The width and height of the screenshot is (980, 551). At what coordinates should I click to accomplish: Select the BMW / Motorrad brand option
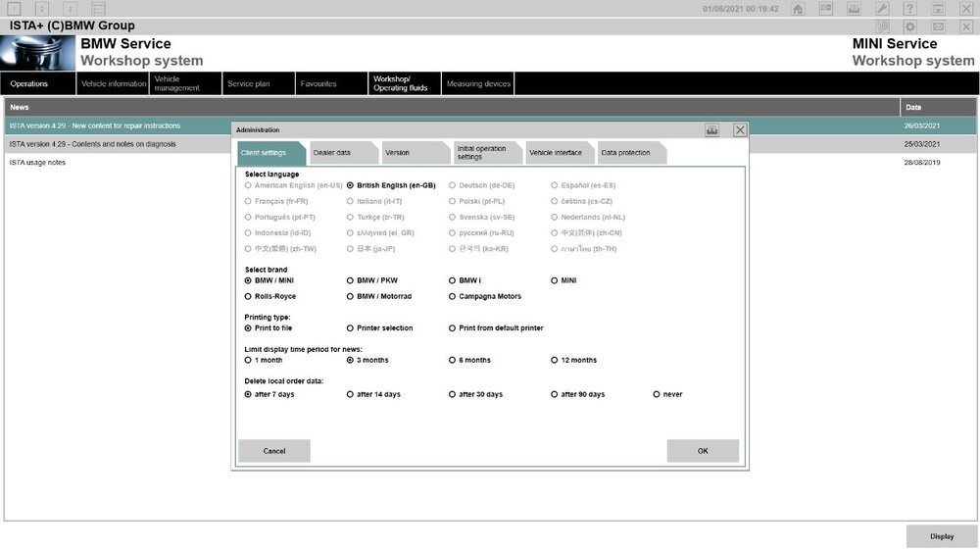tap(350, 296)
